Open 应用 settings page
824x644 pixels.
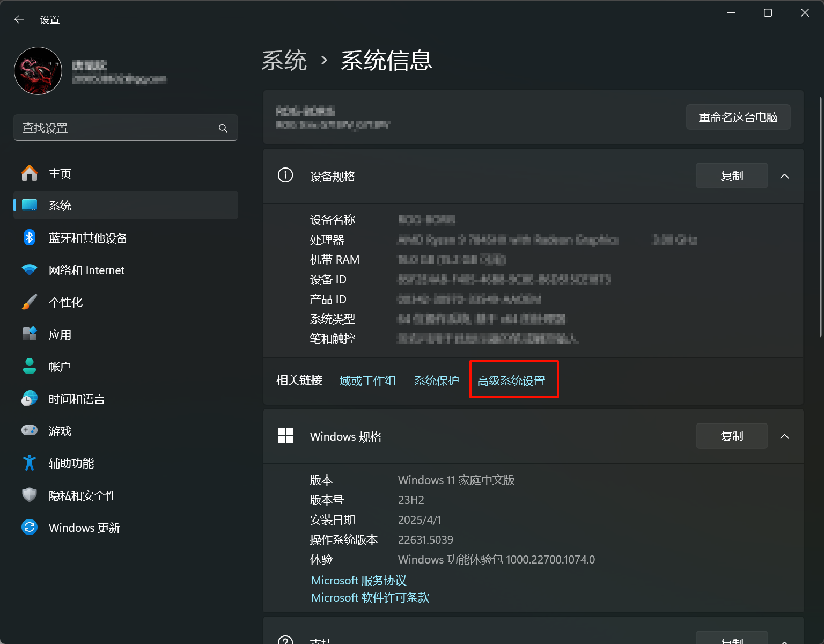coord(126,334)
